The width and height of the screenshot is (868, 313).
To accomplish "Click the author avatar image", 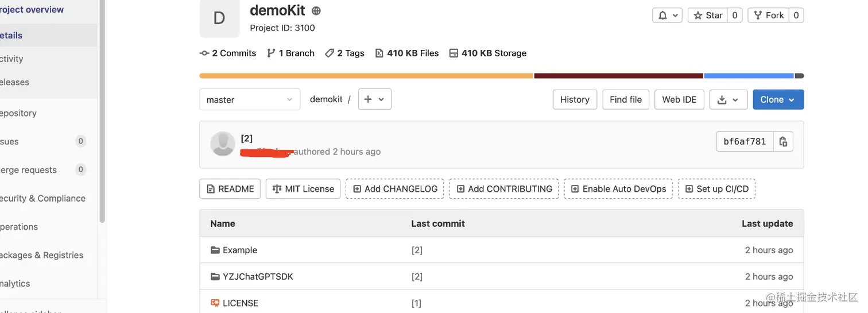I will pos(223,144).
